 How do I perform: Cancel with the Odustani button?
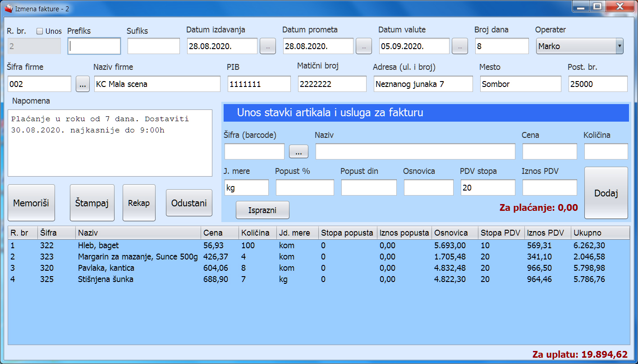pos(189,203)
